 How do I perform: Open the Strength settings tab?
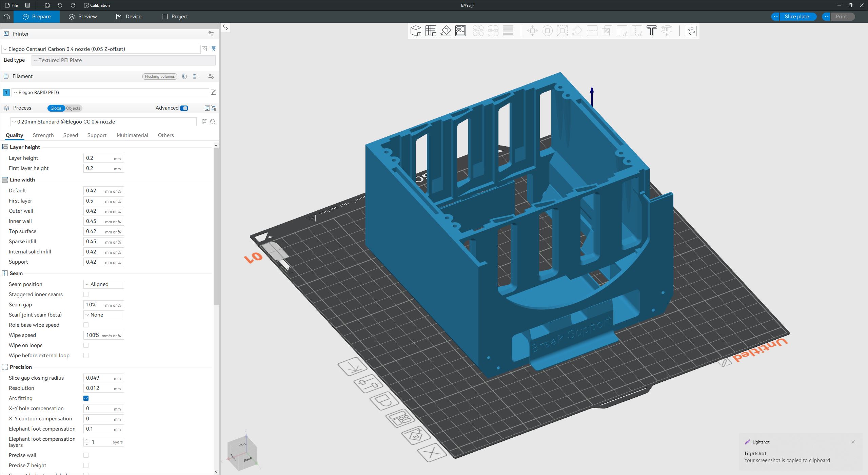tap(43, 135)
